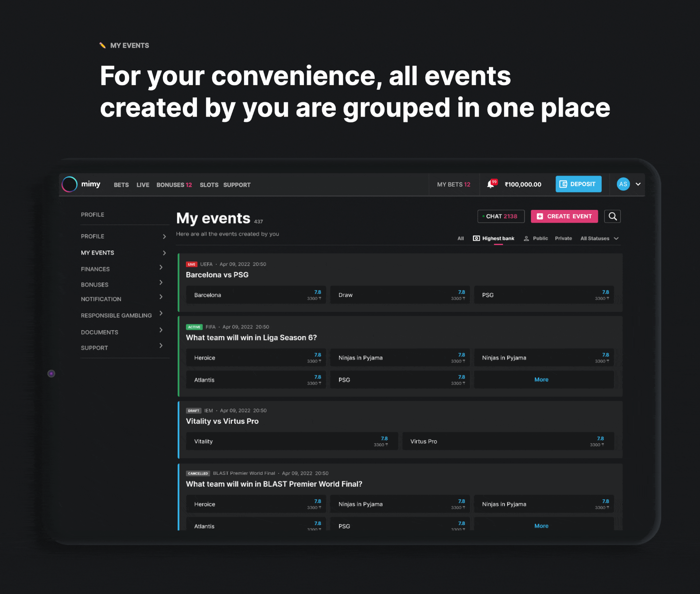Click the DEPOSIT button
Image resolution: width=700 pixels, height=594 pixels.
(578, 184)
